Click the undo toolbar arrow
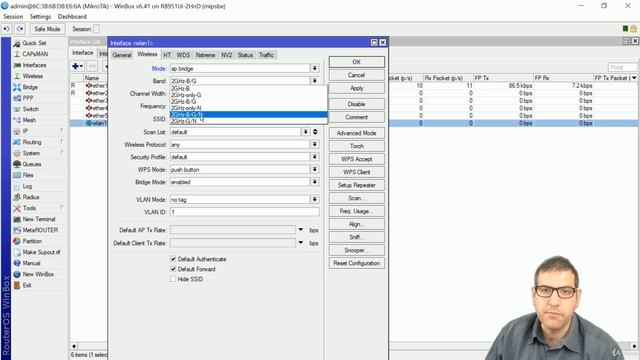The width and height of the screenshot is (640, 360). pyautogui.click(x=7, y=29)
